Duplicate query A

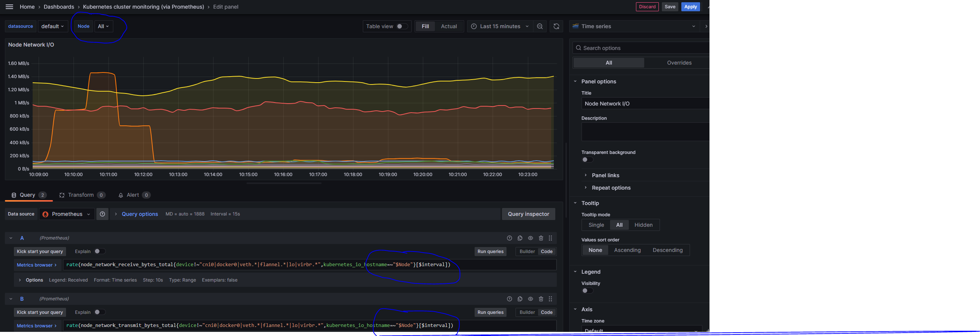[x=520, y=238]
